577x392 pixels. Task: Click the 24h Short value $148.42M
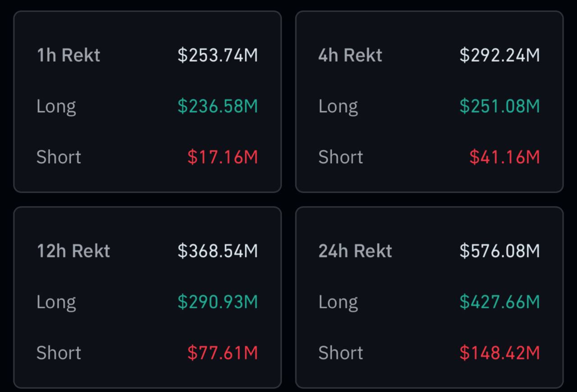coord(499,353)
